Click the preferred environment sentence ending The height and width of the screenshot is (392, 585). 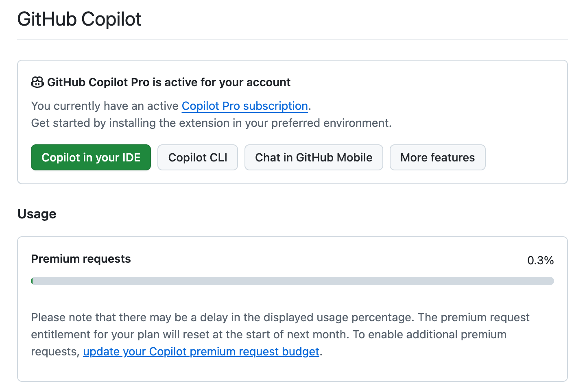click(331, 123)
